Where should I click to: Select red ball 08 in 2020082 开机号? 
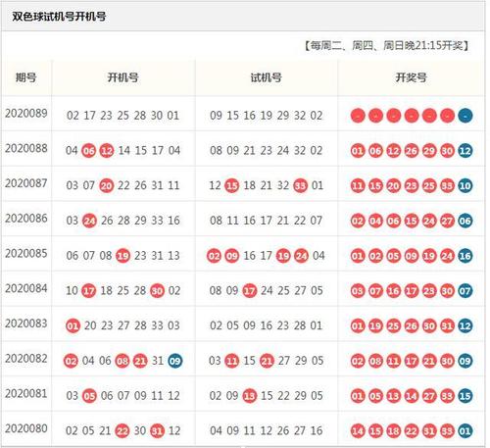tap(122, 361)
